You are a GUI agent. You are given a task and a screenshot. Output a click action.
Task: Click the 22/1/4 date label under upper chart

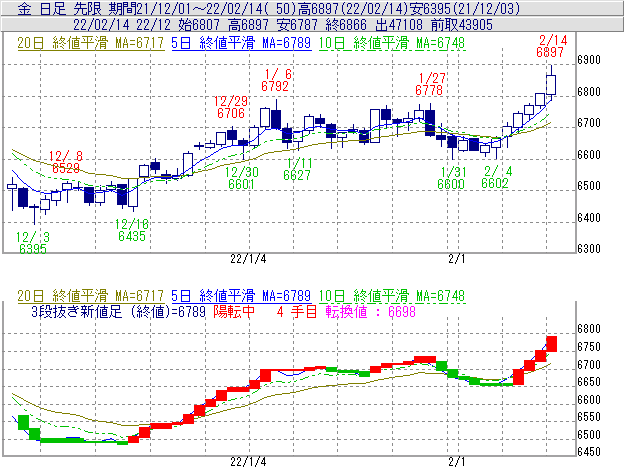pos(248,259)
